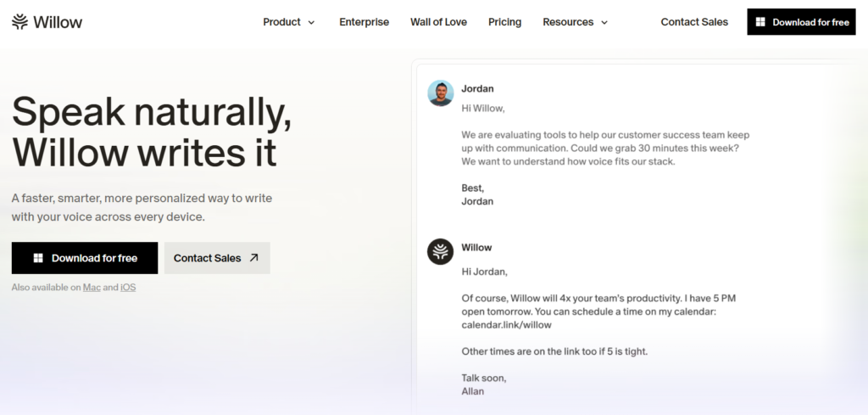
Task: Navigate to the Pricing page
Action: pos(505,22)
